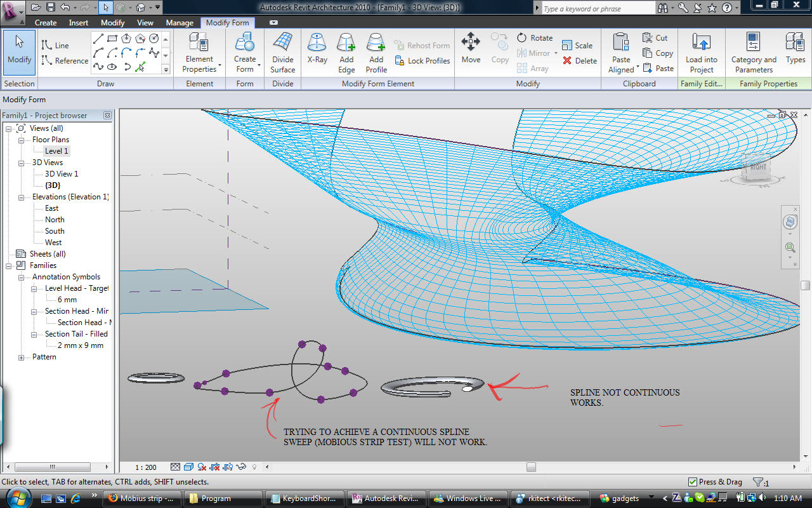
Task: Open the Möbius strip taskbar window
Action: tap(141, 498)
